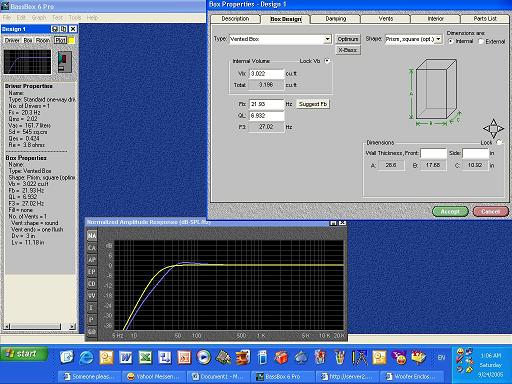Switch graph to P phase
The height and width of the screenshot is (384, 512).
tap(92, 320)
